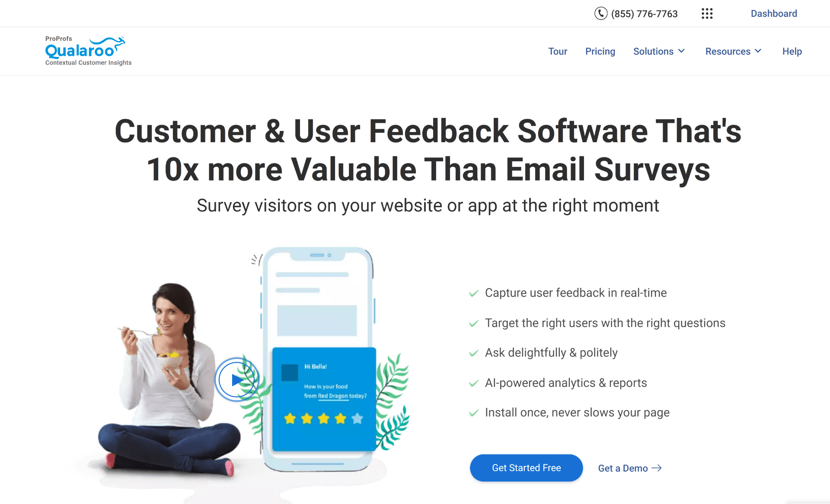830x504 pixels.
Task: Click the Dashboard link in top bar
Action: coord(773,13)
